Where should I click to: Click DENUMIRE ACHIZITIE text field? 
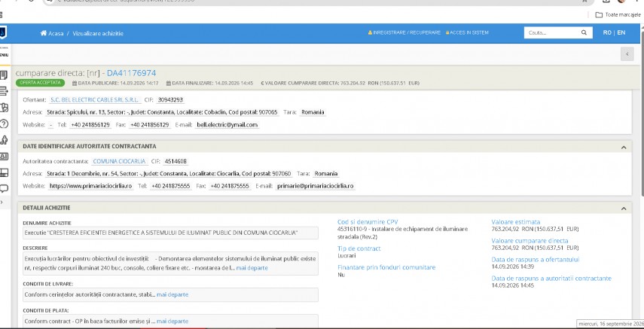tap(170, 233)
